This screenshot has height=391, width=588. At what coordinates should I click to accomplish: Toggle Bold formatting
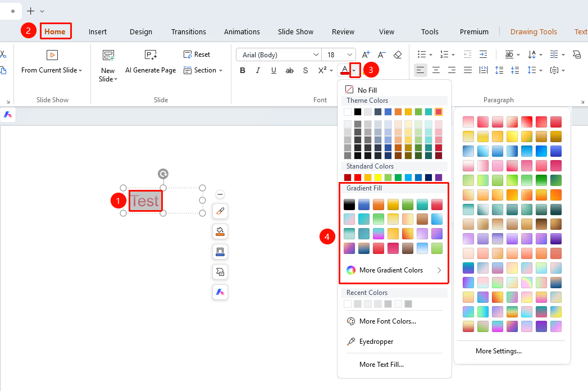tap(243, 70)
